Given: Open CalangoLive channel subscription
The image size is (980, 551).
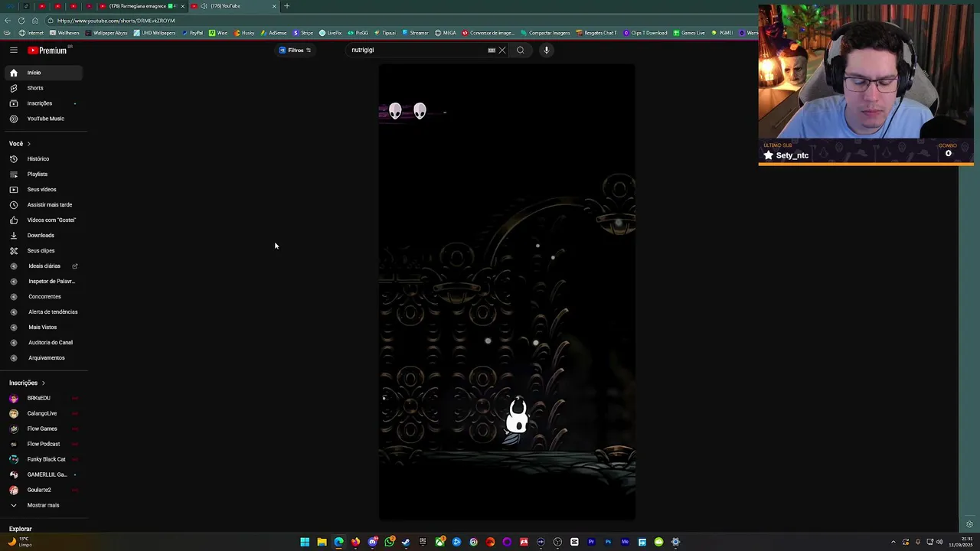Looking at the screenshot, I should [42, 413].
